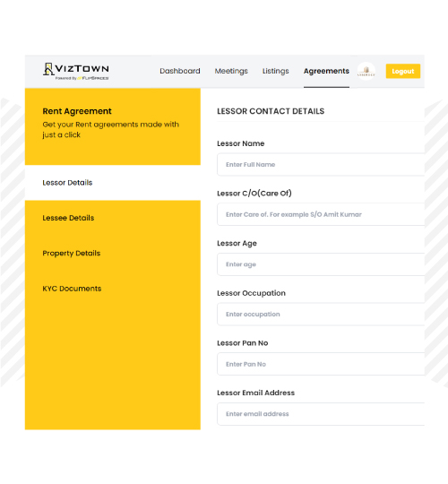Viewport: 448px width, 484px height.
Task: Select the Agreements tab
Action: pos(326,71)
